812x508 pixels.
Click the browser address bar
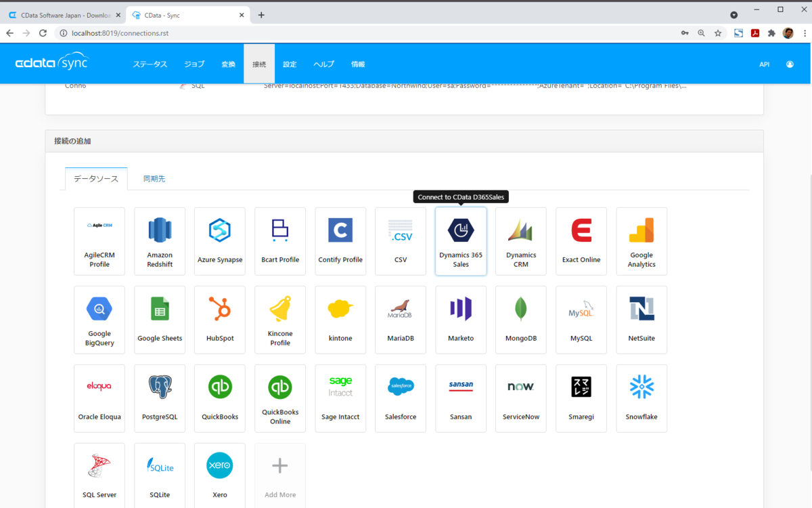pos(365,33)
